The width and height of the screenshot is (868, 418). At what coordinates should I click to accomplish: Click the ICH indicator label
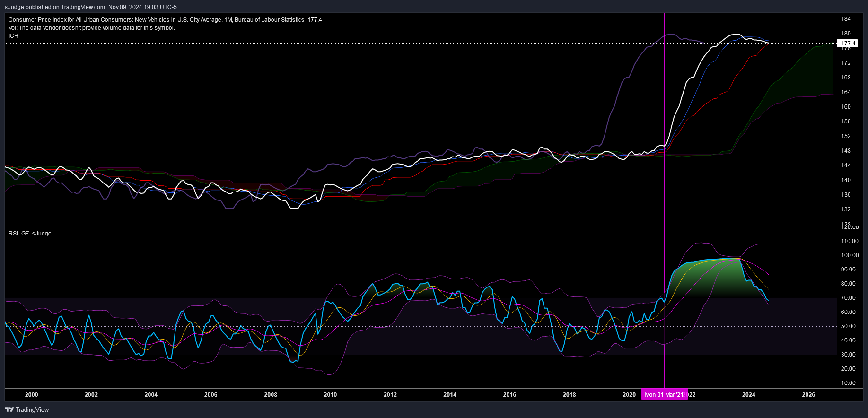tap(13, 36)
